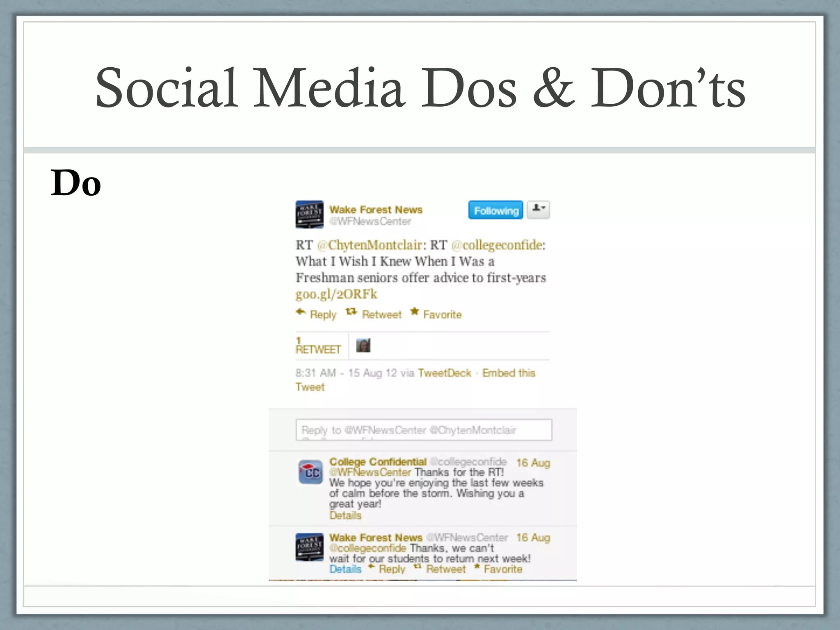
Task: Open Wake Forest News name in the bottom reply
Action: tap(376, 537)
